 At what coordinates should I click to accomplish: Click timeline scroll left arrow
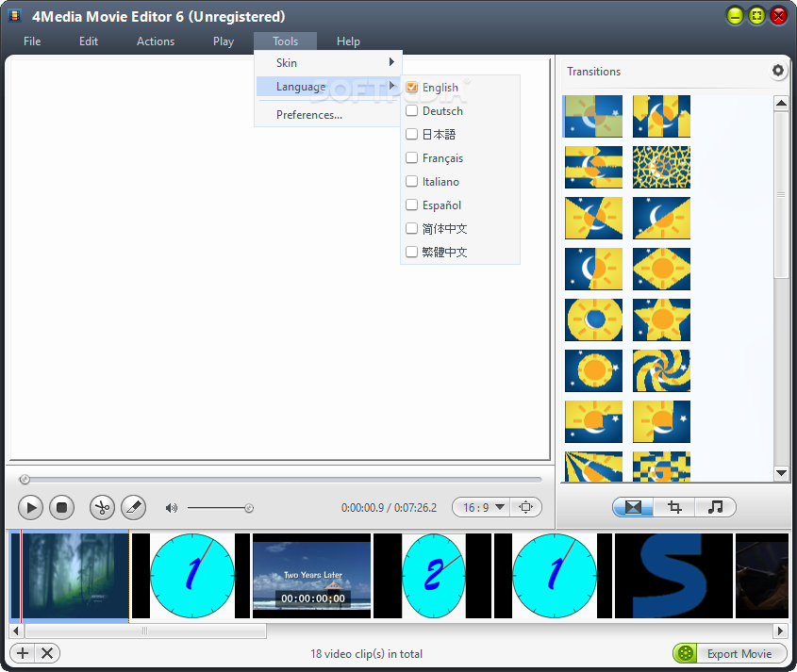click(16, 631)
